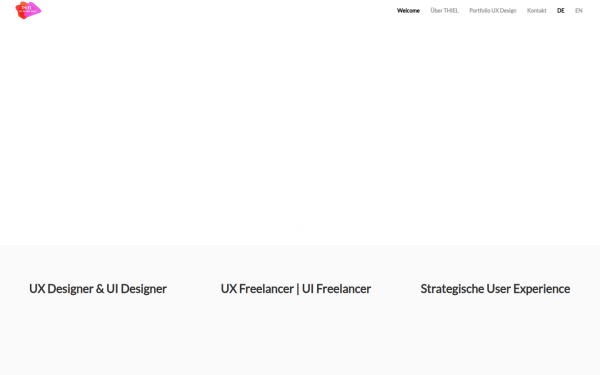
Task: Show the contact page via Kontakt
Action: click(536, 11)
